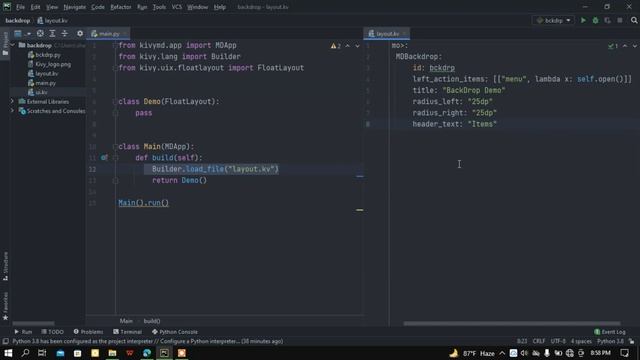
Task: Open the Navigate menu
Action: [75, 7]
